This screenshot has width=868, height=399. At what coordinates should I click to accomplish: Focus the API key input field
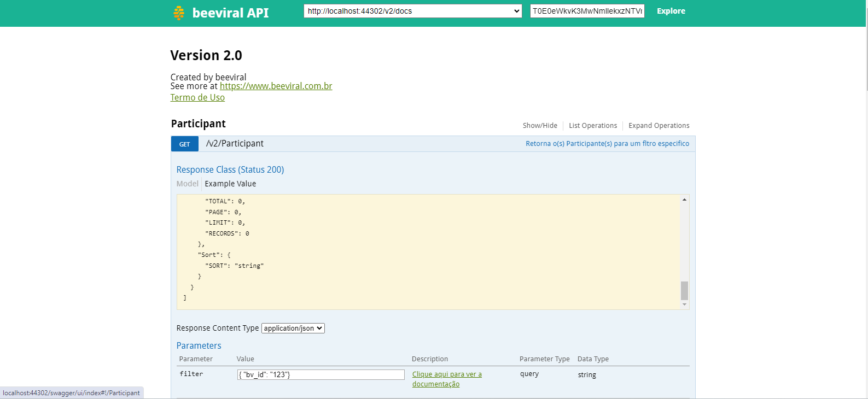[x=587, y=11]
